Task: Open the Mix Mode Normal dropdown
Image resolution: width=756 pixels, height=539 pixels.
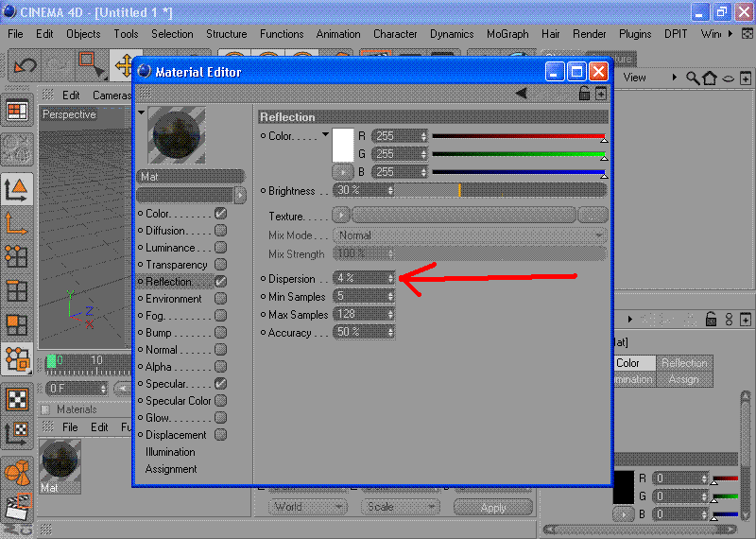Action: 470,235
